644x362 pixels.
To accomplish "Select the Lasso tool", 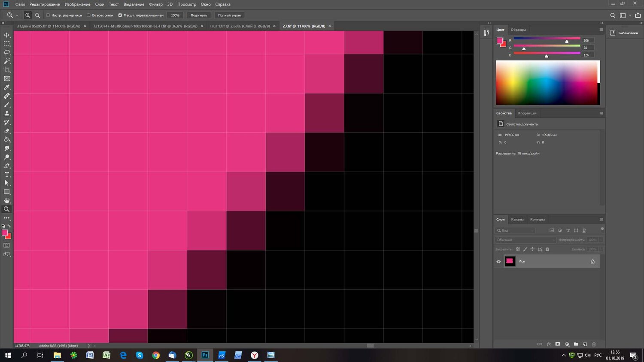I will click(x=7, y=52).
